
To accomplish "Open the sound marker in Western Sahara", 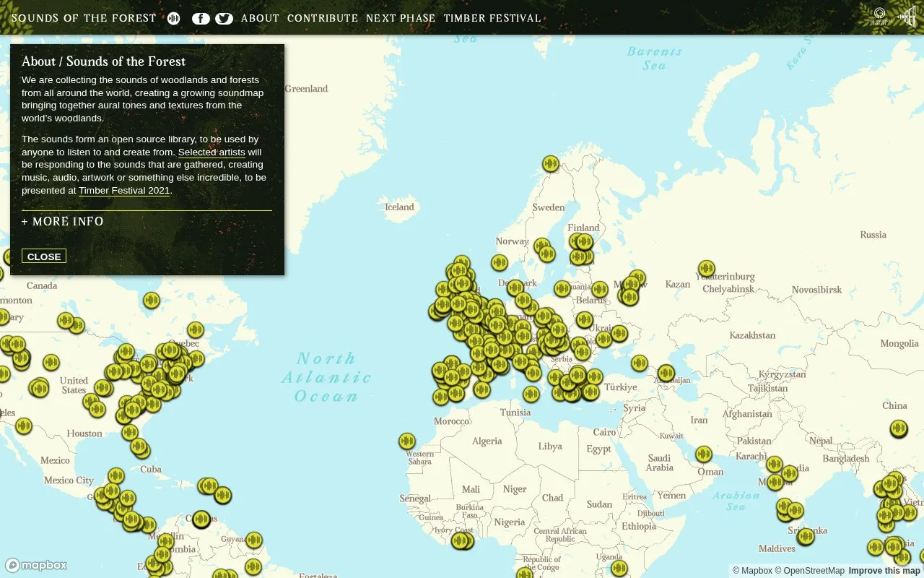I will click(407, 441).
